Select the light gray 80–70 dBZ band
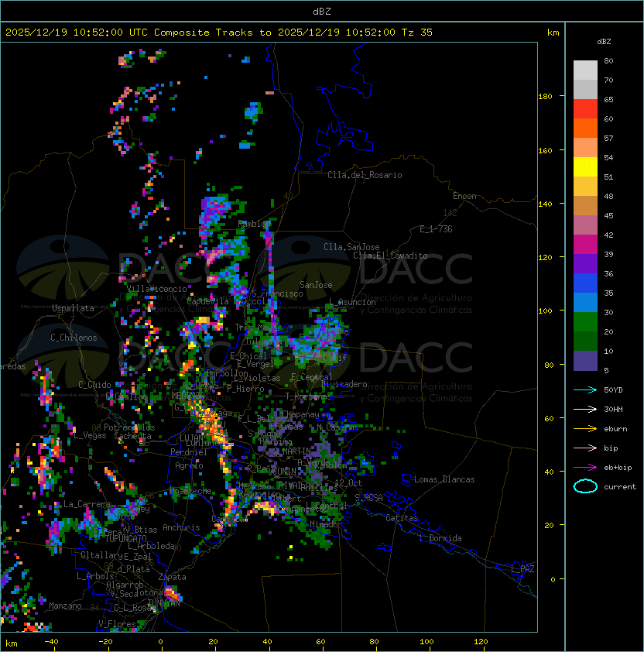The width and height of the screenshot is (644, 652). pyautogui.click(x=585, y=70)
